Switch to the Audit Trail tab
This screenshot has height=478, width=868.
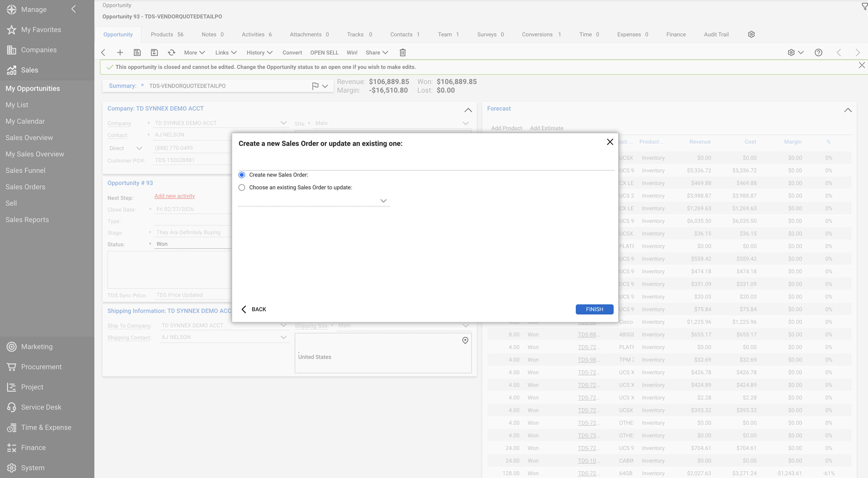click(716, 34)
